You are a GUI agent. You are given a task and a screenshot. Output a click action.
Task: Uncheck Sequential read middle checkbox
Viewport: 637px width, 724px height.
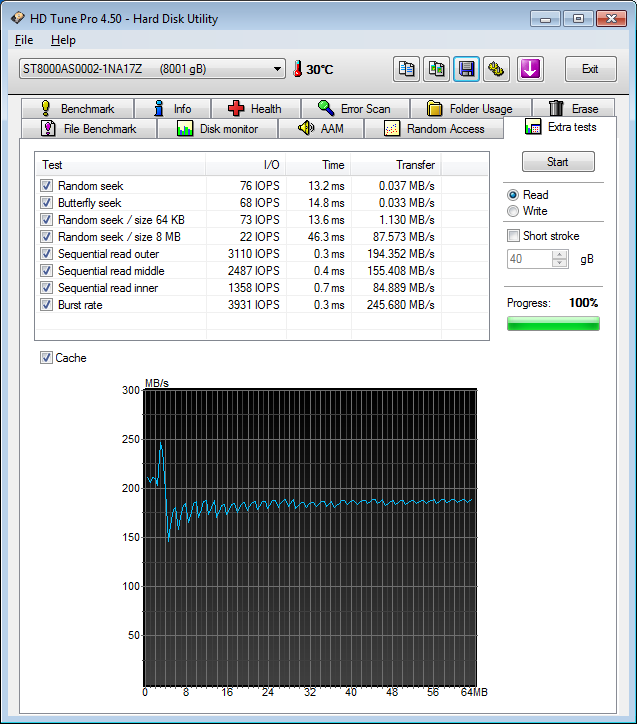tap(46, 271)
